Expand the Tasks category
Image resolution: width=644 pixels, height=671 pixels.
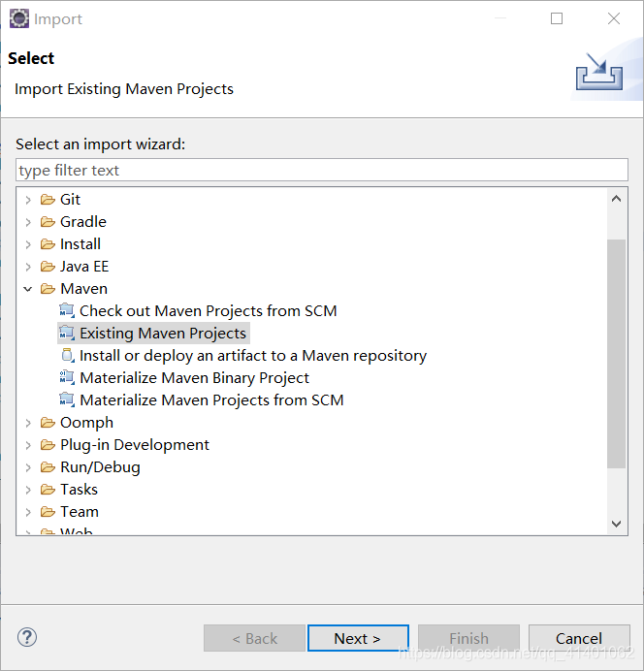click(x=28, y=490)
